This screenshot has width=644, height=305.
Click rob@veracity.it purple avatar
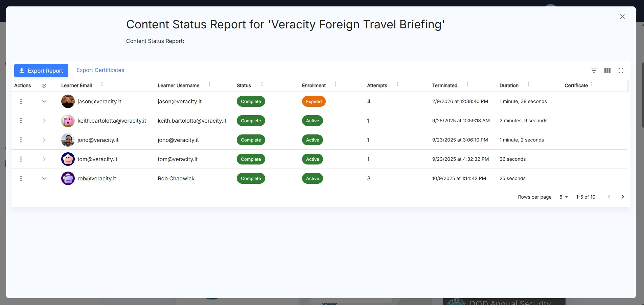[x=68, y=178]
